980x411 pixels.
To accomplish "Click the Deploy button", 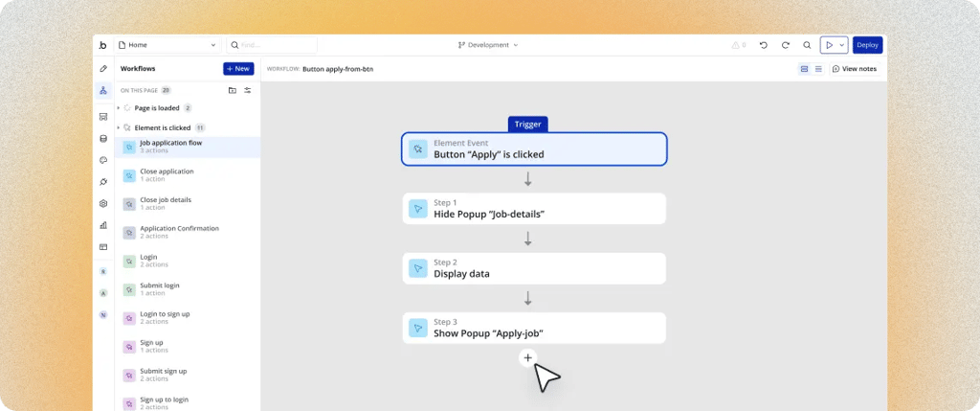I will [x=867, y=45].
